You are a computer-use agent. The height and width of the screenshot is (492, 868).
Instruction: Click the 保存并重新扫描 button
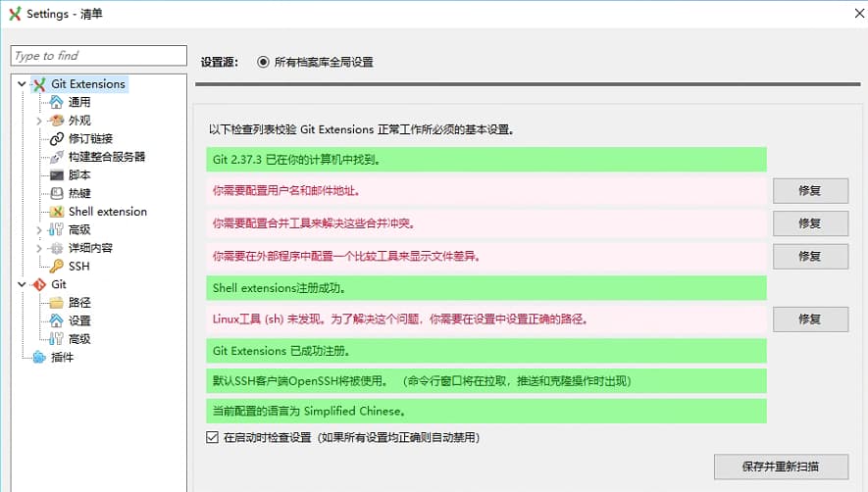tap(781, 467)
